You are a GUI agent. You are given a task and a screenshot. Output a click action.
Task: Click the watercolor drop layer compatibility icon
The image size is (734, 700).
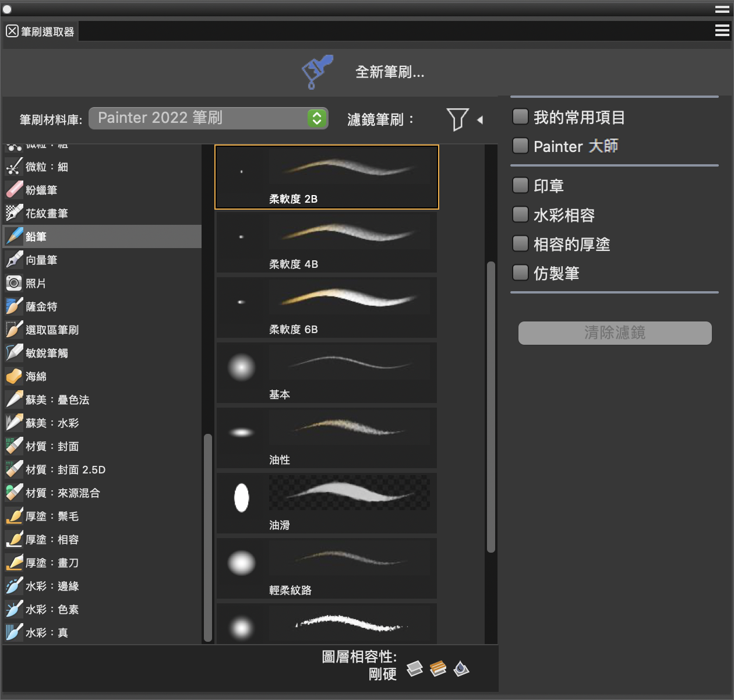[461, 669]
